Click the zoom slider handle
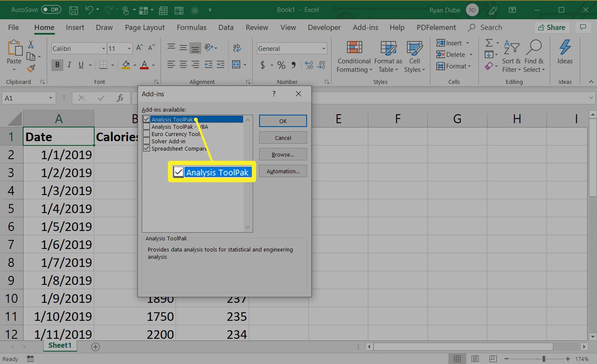 point(543,359)
